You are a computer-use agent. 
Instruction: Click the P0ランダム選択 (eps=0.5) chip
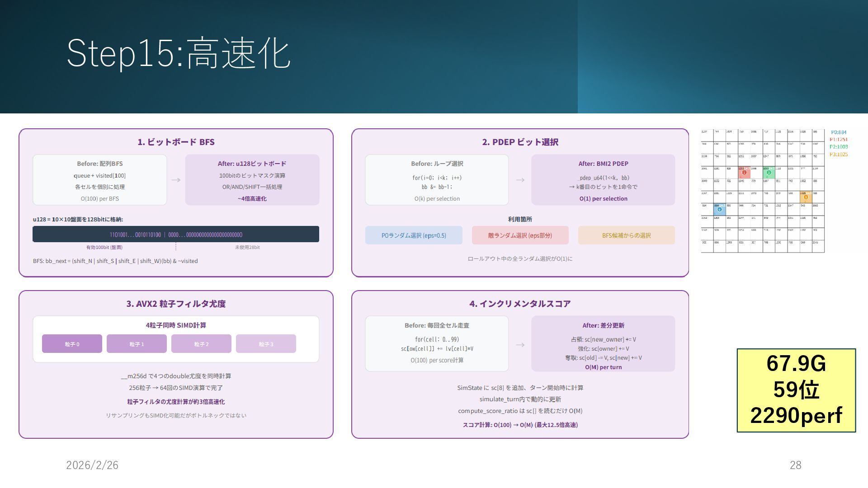[x=414, y=235]
